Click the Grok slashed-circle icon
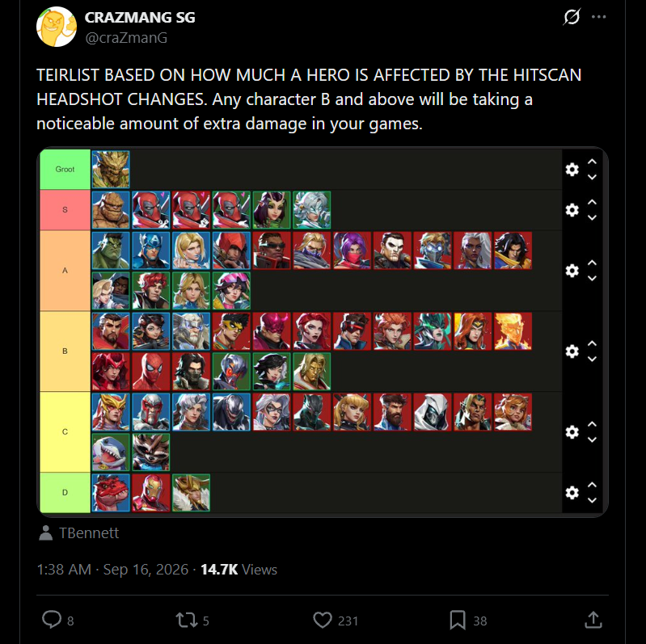 pos(572,17)
